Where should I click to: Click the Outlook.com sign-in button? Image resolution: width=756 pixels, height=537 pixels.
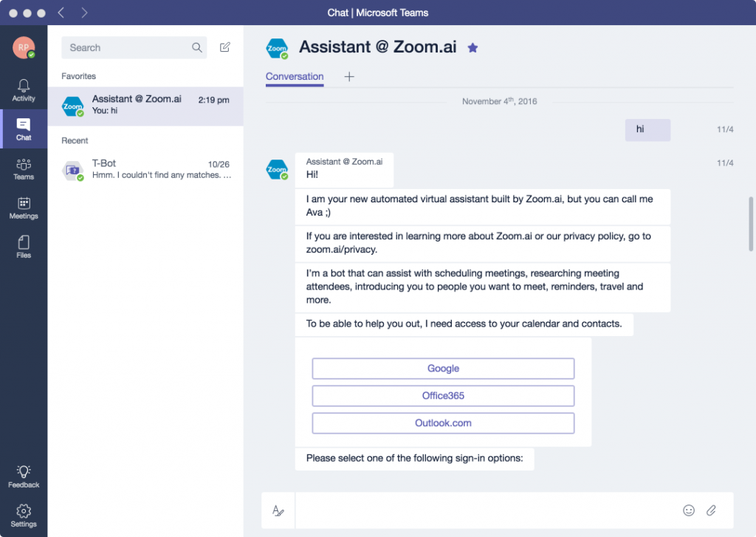(x=443, y=423)
